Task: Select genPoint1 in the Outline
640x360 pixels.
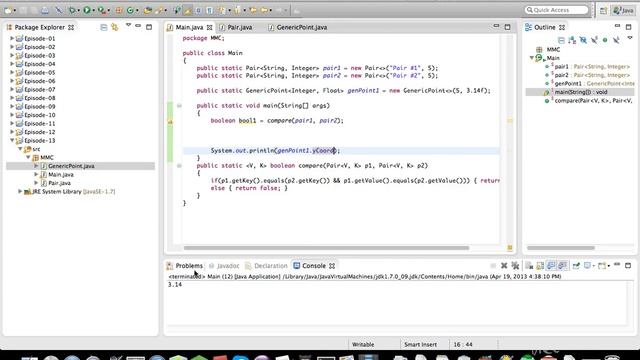Action: (568, 84)
